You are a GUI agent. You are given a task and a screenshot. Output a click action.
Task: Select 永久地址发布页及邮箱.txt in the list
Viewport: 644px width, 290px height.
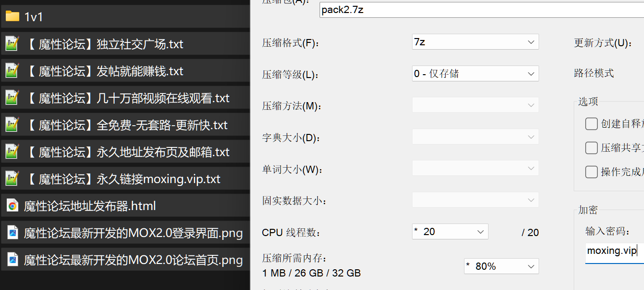[x=125, y=152]
